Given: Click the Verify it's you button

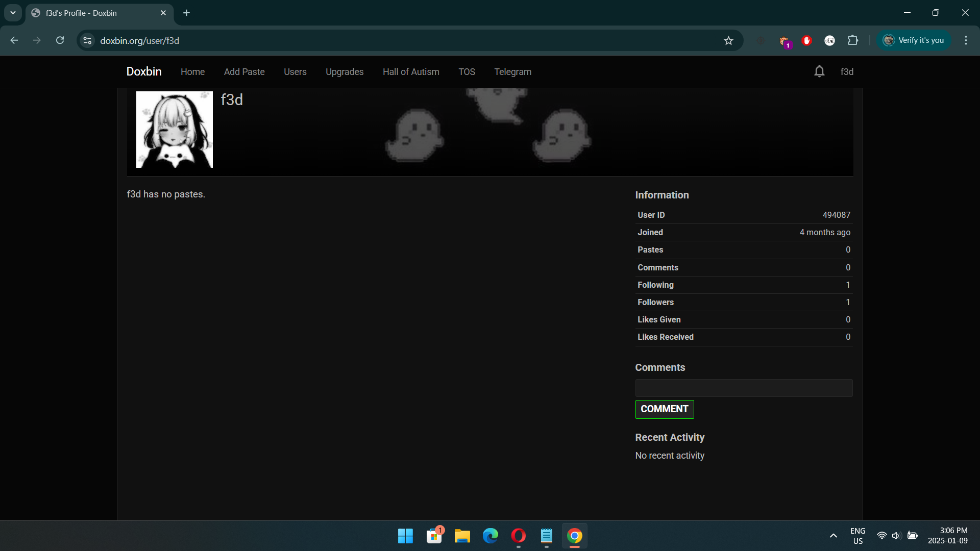Looking at the screenshot, I should pyautogui.click(x=914, y=40).
